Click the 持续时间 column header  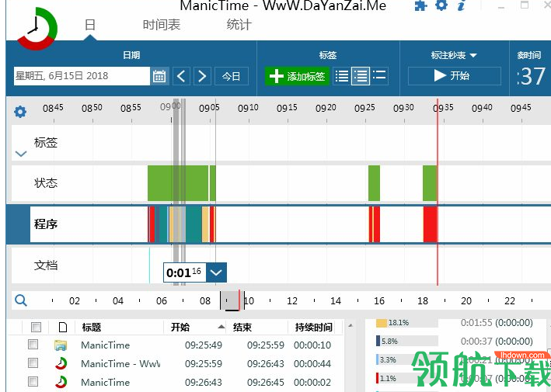click(313, 327)
